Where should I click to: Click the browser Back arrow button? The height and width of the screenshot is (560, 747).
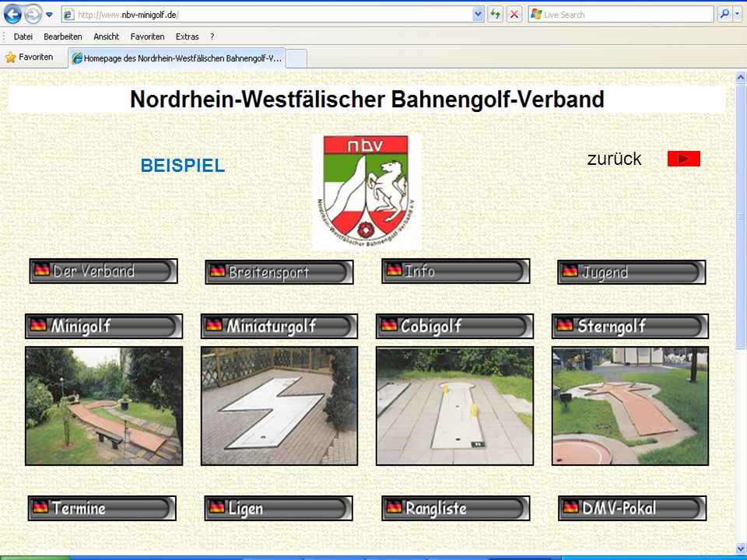tap(12, 15)
